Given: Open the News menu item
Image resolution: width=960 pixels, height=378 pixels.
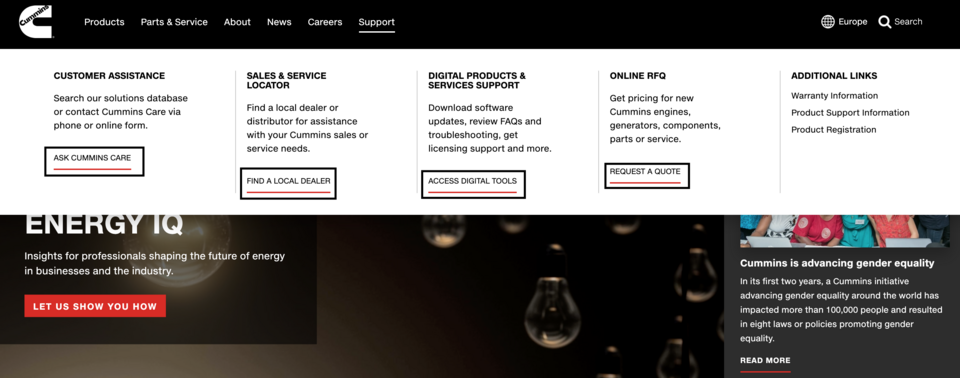Looking at the screenshot, I should tap(279, 22).
